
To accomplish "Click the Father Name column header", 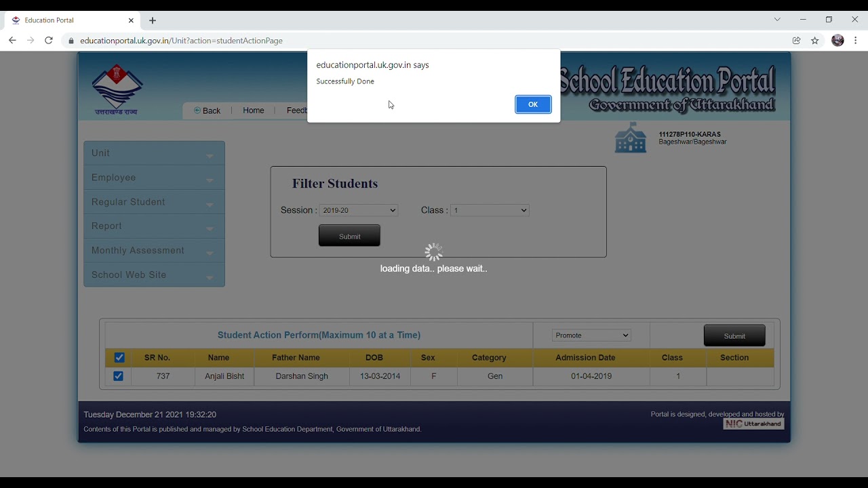I will pyautogui.click(x=296, y=358).
